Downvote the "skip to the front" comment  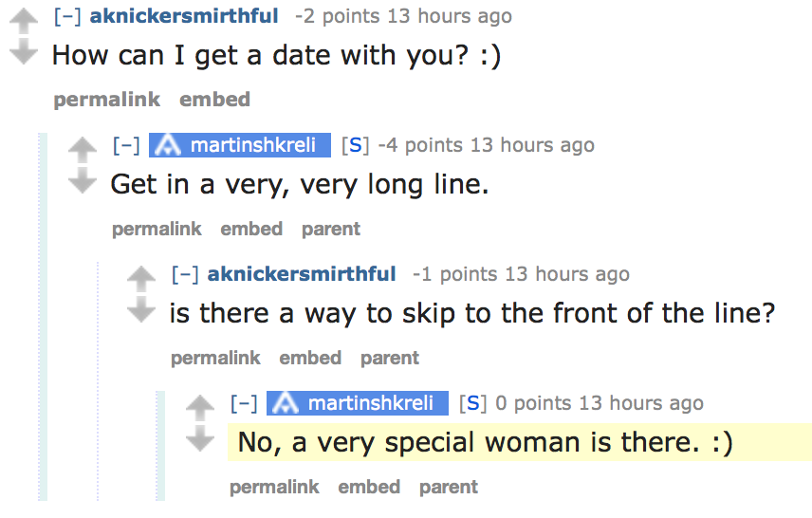tap(140, 309)
